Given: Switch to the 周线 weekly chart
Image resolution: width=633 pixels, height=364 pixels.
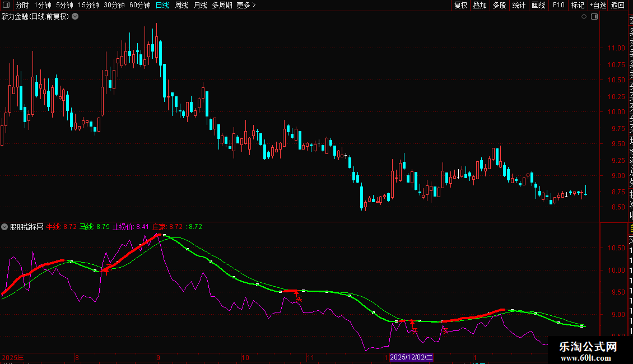Looking at the screenshot, I should 181,5.
